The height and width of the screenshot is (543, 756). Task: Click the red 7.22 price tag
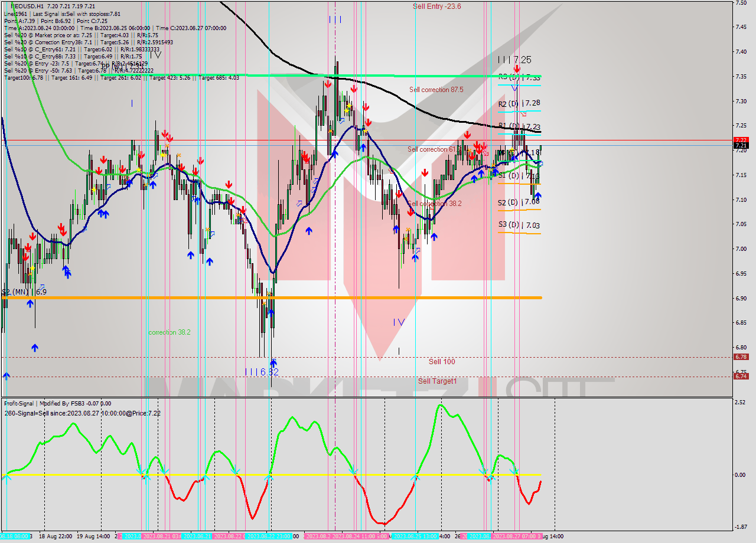pos(741,140)
